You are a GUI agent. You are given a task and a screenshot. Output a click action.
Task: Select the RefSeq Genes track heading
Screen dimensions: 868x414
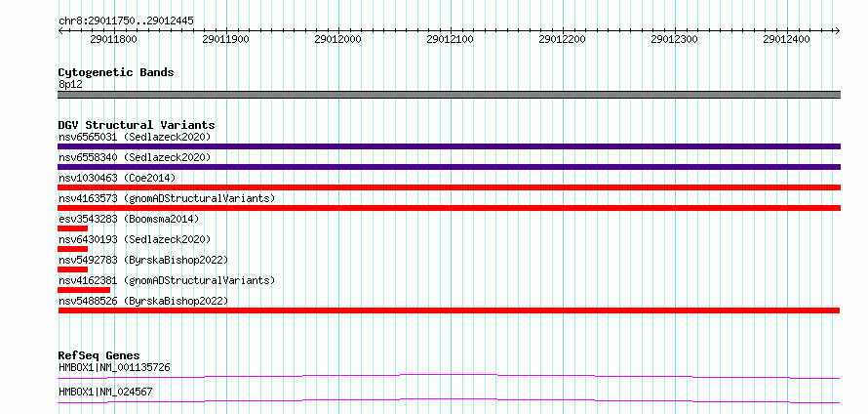point(99,355)
